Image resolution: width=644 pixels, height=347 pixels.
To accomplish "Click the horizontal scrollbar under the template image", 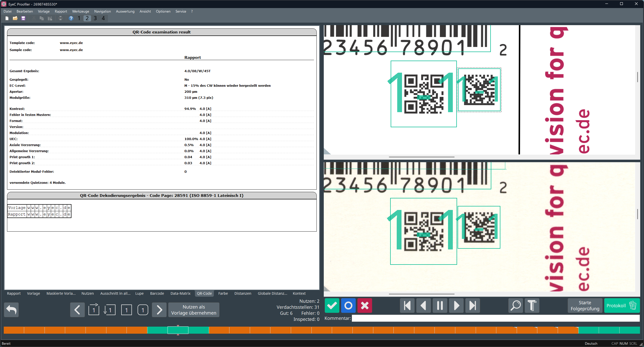I will 422,157.
